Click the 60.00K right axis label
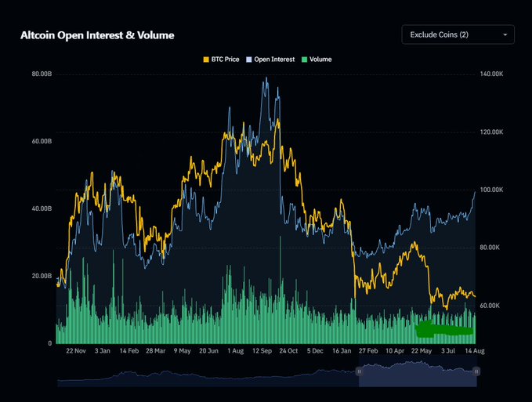This screenshot has width=532, height=402. coord(490,306)
